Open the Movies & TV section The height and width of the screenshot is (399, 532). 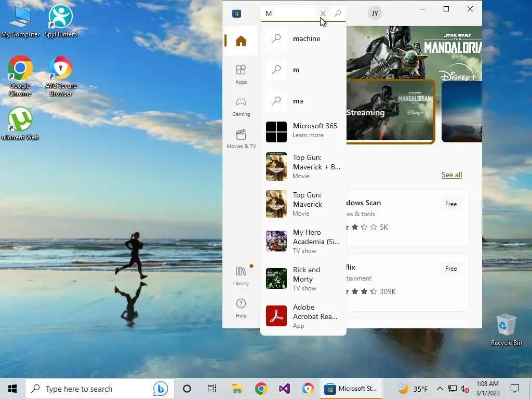241,139
